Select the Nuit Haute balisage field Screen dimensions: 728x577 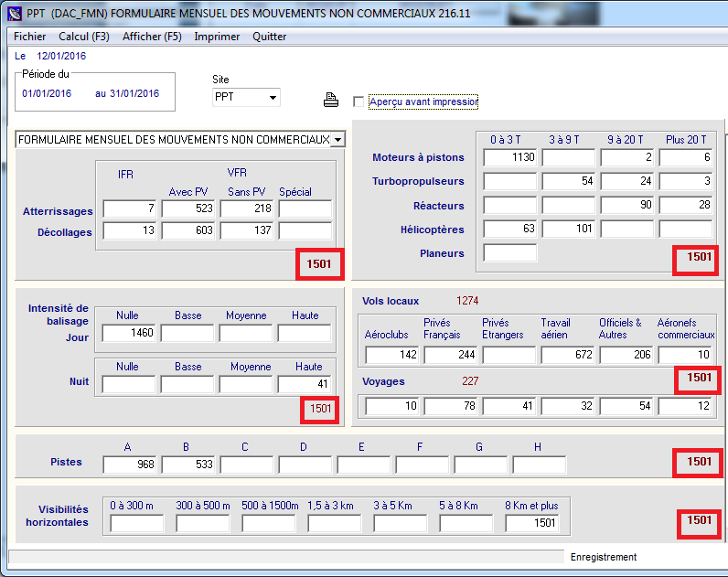pos(305,385)
